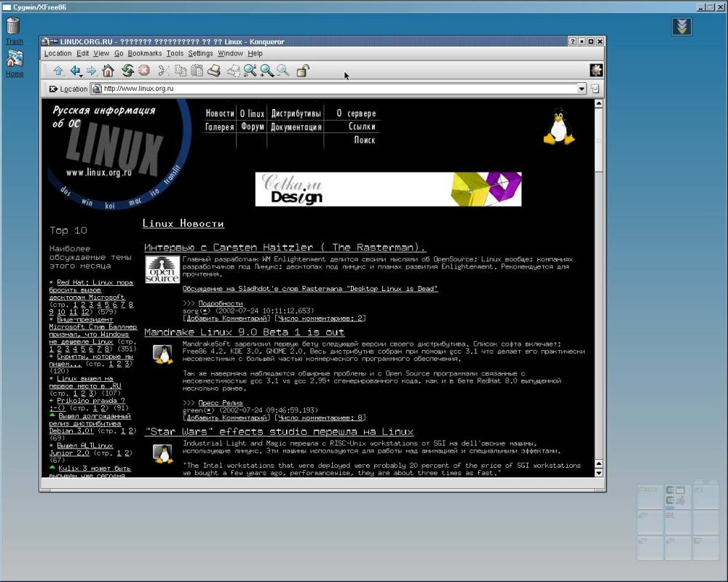728x582 pixels.
Task: Click Число комментариев: 8 link
Action: point(320,418)
